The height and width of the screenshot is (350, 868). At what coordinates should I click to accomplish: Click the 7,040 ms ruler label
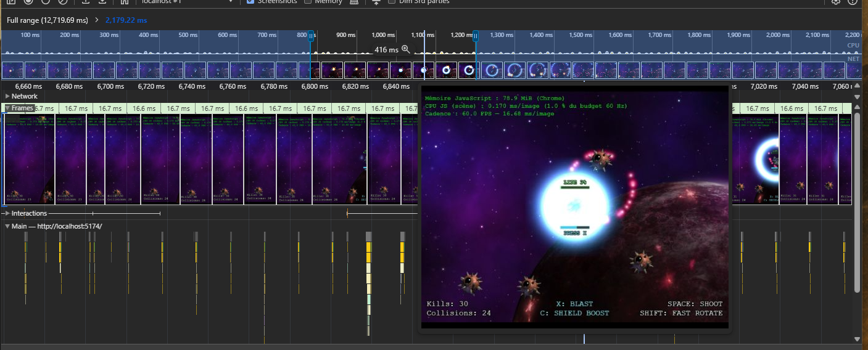pos(805,87)
